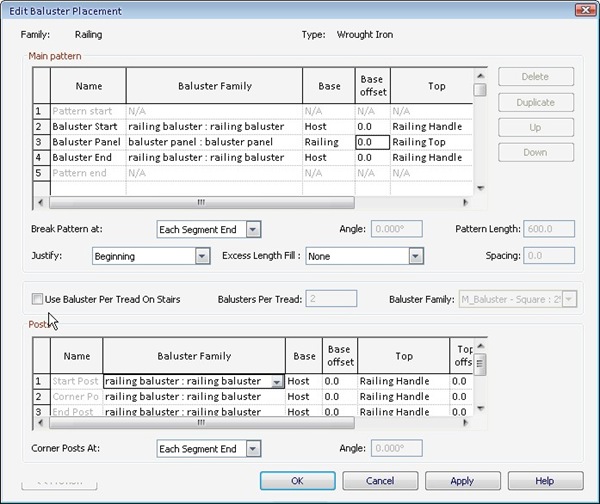Viewport: 600px width, 504px height.
Task: Open Corner Posts At dropdown
Action: [253, 449]
